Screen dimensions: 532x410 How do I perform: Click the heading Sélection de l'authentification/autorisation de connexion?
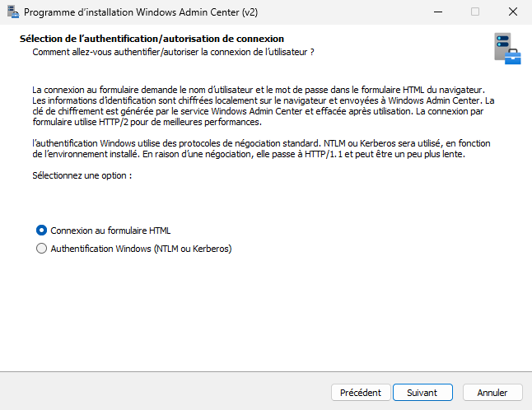pos(152,39)
